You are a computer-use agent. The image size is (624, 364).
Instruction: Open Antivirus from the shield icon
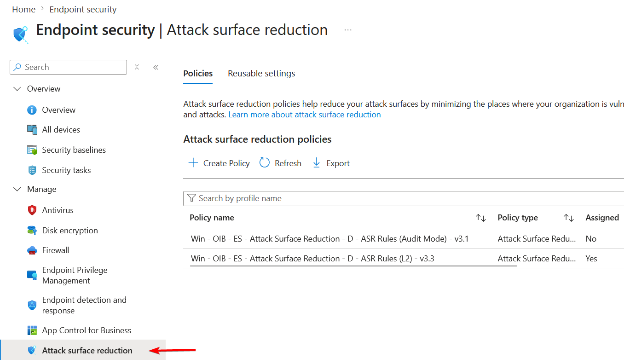tap(32, 210)
